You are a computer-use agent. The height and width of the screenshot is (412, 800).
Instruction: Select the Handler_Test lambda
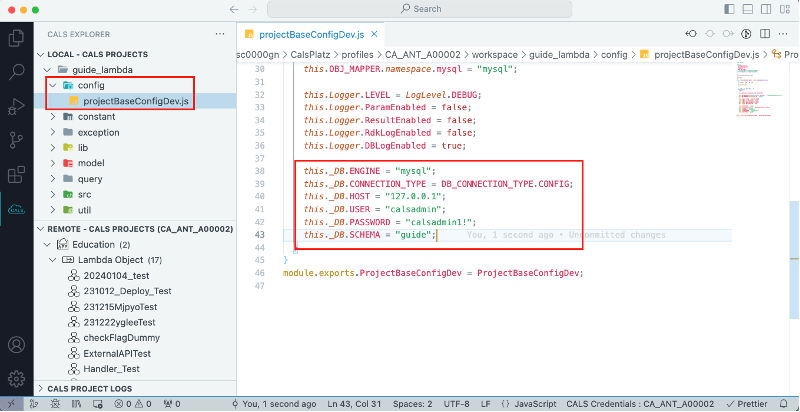point(111,369)
